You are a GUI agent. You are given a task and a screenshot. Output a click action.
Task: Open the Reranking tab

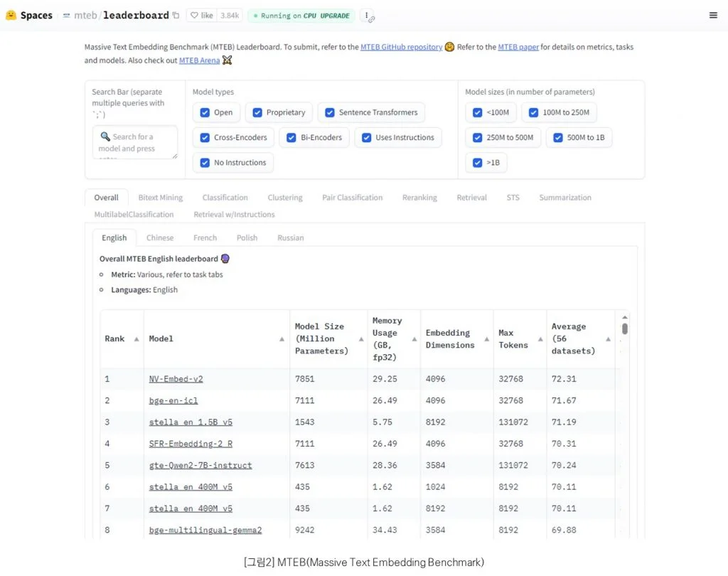(x=419, y=198)
